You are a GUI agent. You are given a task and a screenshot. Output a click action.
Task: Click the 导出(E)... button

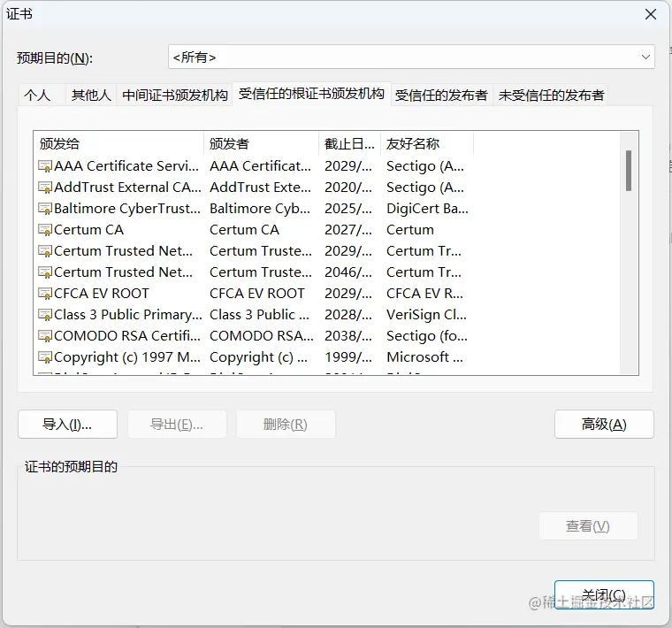(x=177, y=424)
